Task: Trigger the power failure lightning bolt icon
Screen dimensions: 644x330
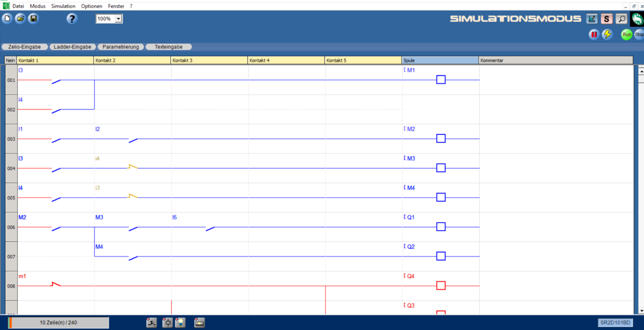Action: (x=608, y=34)
